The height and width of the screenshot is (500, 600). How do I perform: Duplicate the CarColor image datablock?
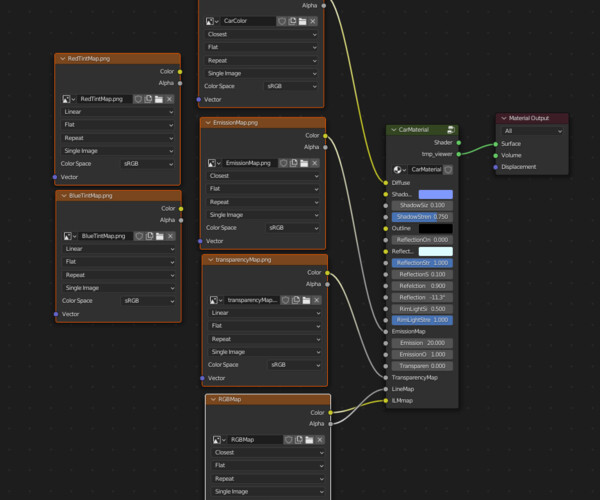tap(292, 21)
